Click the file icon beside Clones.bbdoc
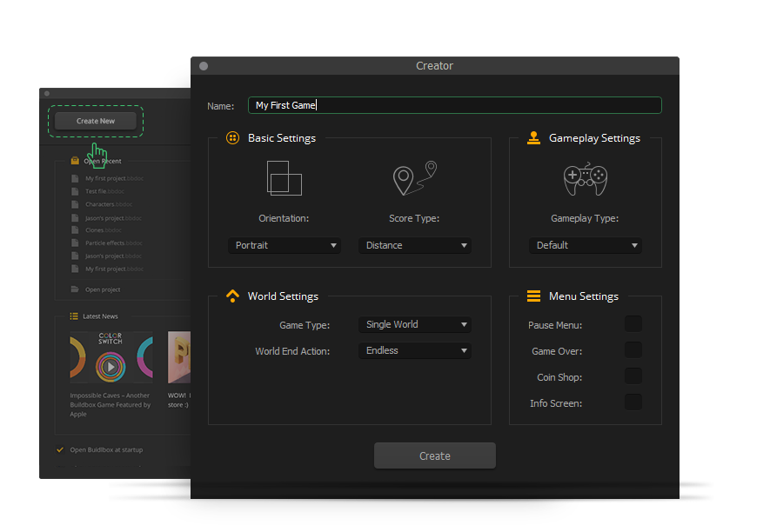This screenshot has height=532, width=770. 75,230
